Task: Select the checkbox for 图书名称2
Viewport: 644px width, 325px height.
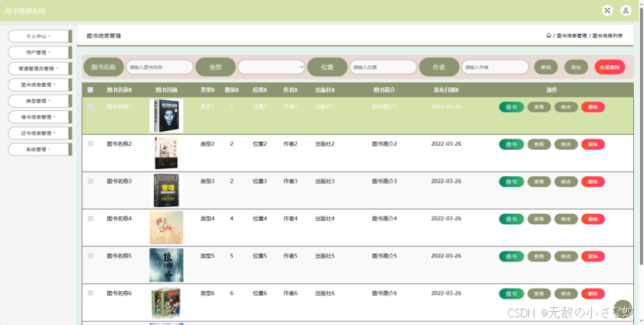Action: pyautogui.click(x=90, y=143)
